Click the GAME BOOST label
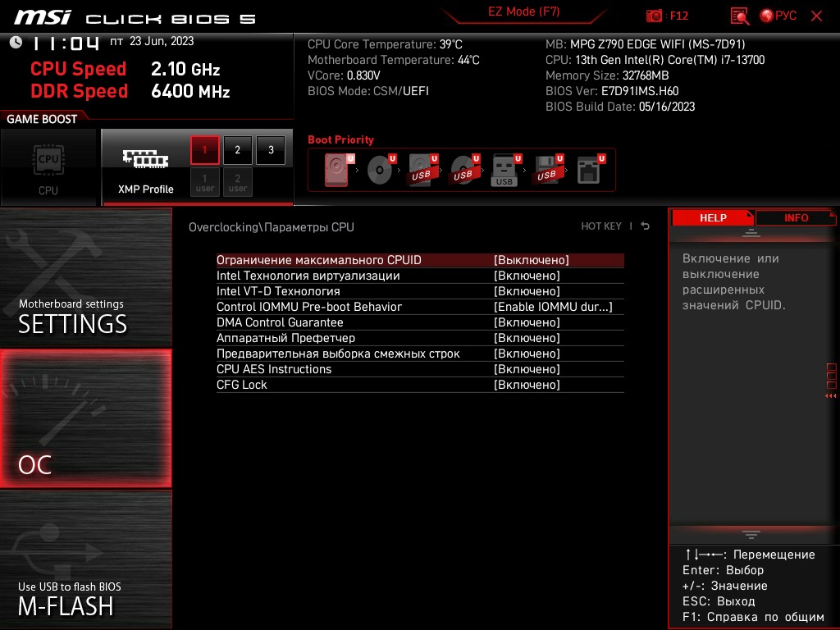 42,119
